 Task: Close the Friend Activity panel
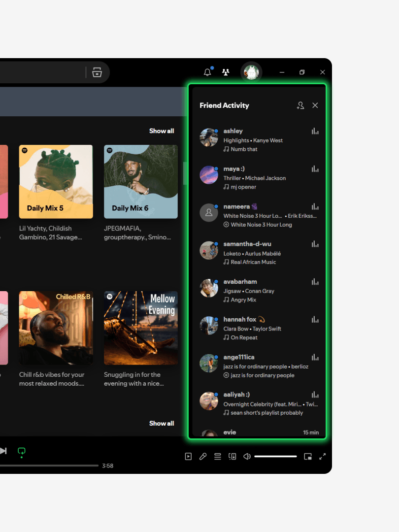pyautogui.click(x=315, y=105)
